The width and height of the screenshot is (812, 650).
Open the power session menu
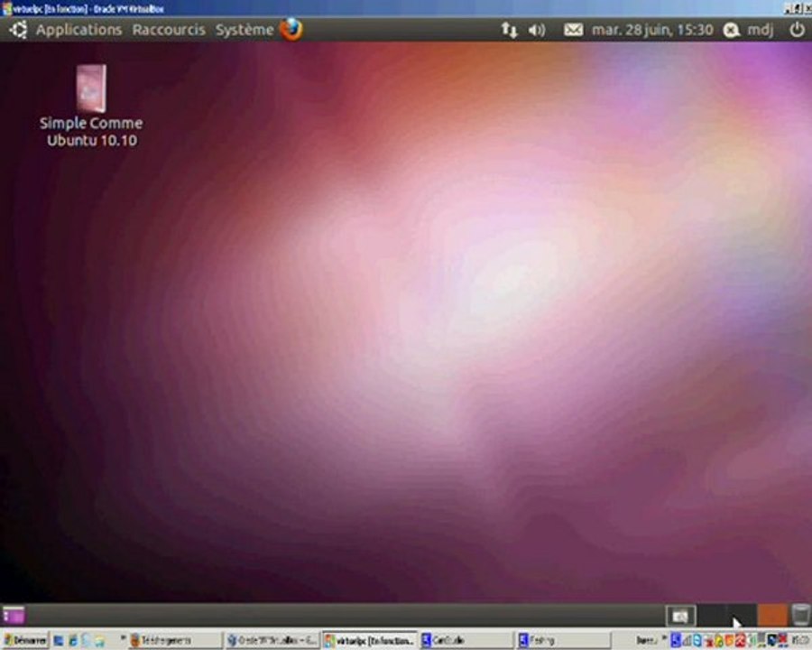coord(797,30)
